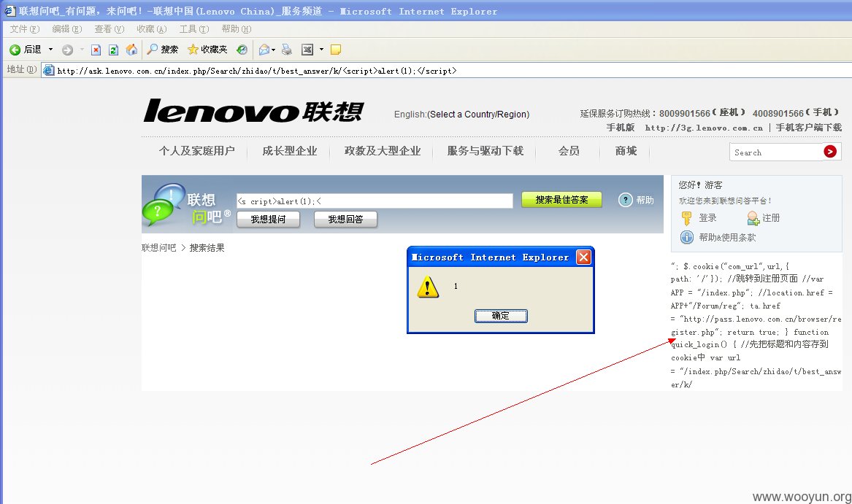Open the 3g.lenovo.com.cn mobile link
852x504 pixels.
[x=704, y=128]
